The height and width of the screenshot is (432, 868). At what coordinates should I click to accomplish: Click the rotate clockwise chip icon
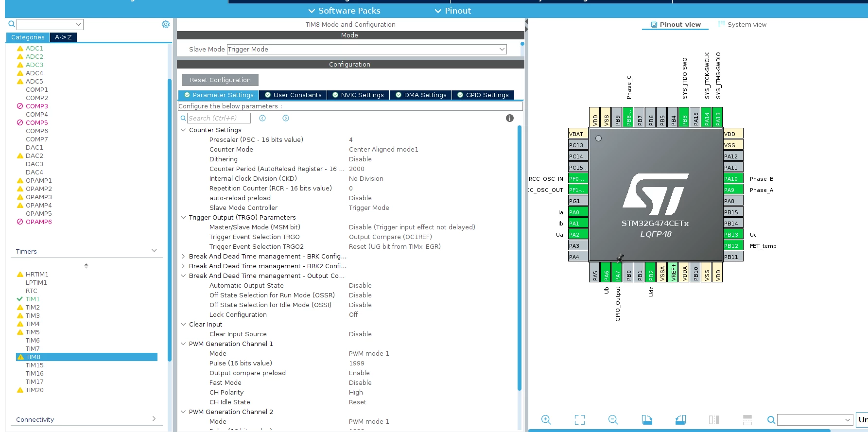[x=647, y=420]
